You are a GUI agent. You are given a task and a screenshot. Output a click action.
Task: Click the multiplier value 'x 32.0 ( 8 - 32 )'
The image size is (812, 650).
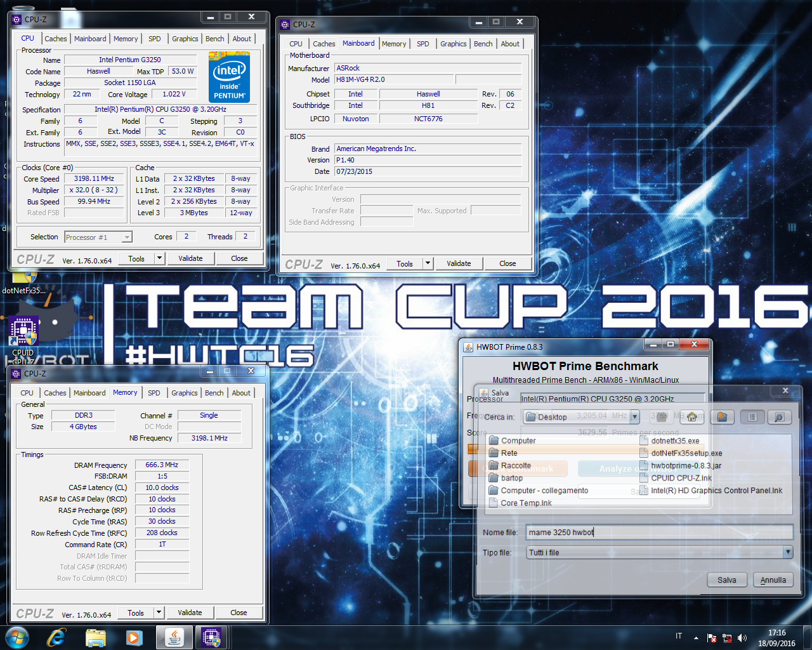(x=94, y=190)
